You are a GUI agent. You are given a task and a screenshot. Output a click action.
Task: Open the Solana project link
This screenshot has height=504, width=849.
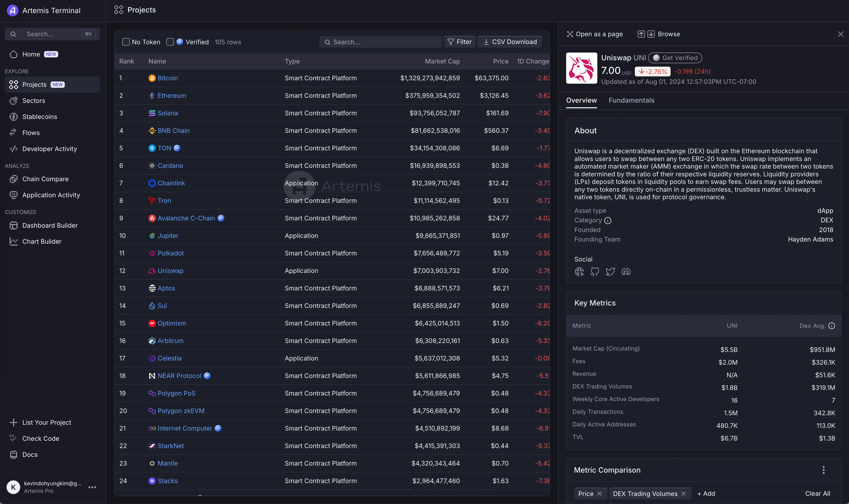[168, 113]
